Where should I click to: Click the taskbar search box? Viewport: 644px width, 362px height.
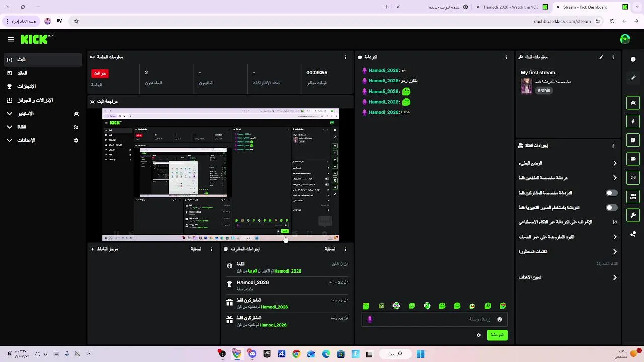point(395,354)
